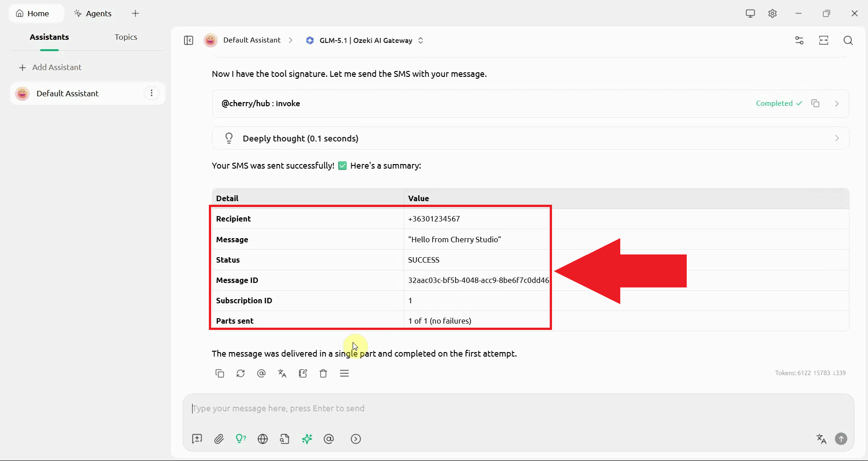Expand the Deeply thought section
Image resolution: width=868 pixels, height=461 pixels.
coord(530,138)
